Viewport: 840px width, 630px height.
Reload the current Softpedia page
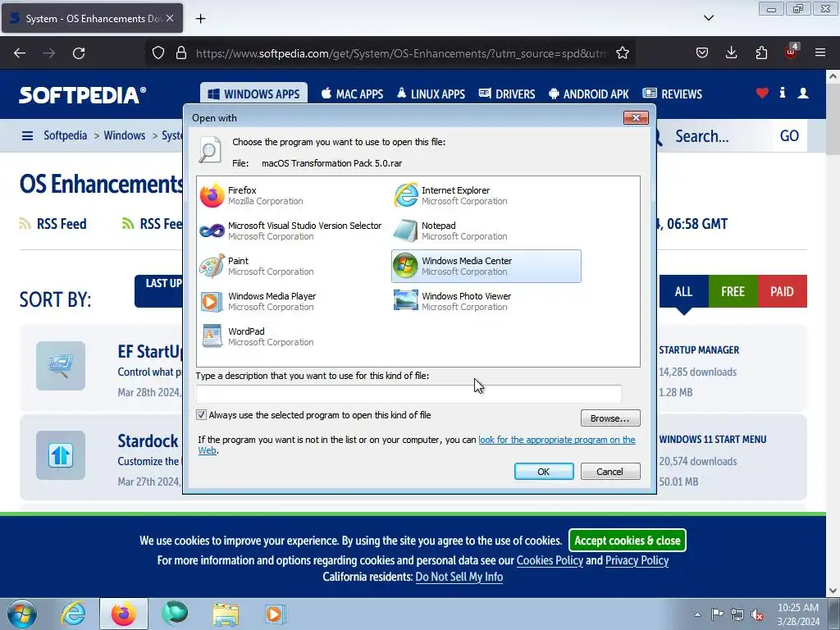79,53
